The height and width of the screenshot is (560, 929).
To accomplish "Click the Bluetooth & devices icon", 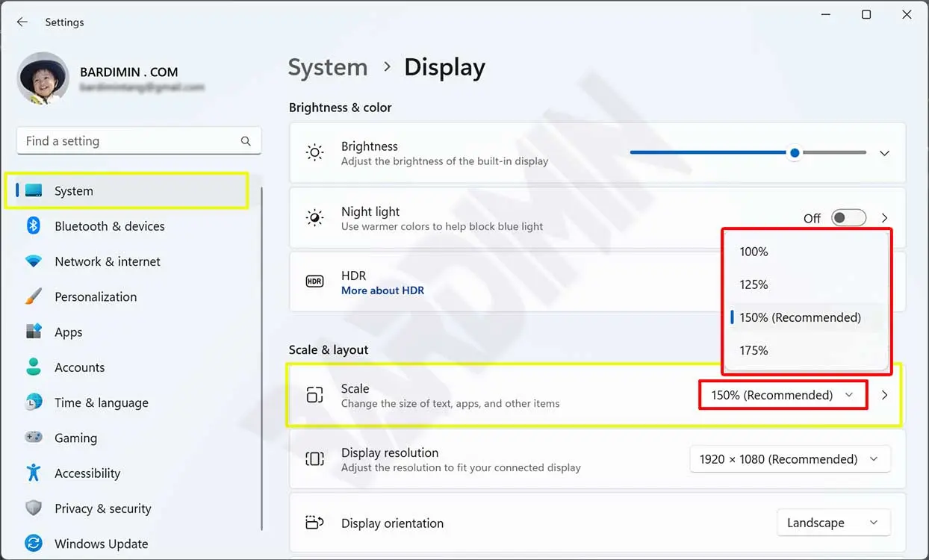I will coord(34,225).
